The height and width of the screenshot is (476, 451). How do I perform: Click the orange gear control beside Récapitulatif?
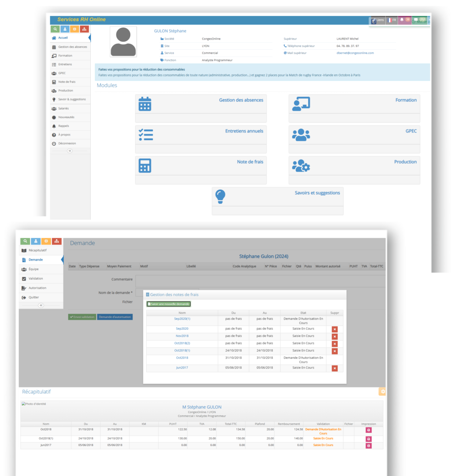(382, 391)
